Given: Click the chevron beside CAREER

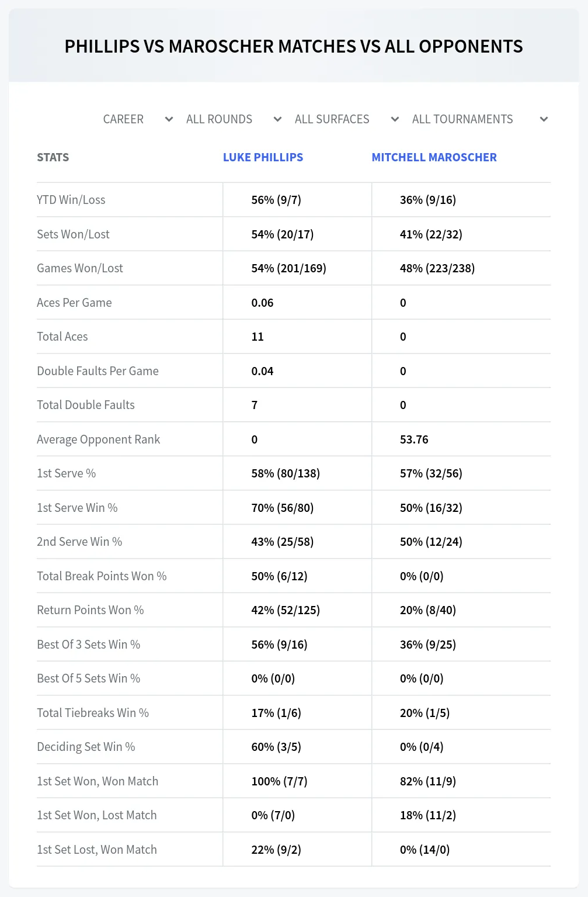Looking at the screenshot, I should 169,119.
